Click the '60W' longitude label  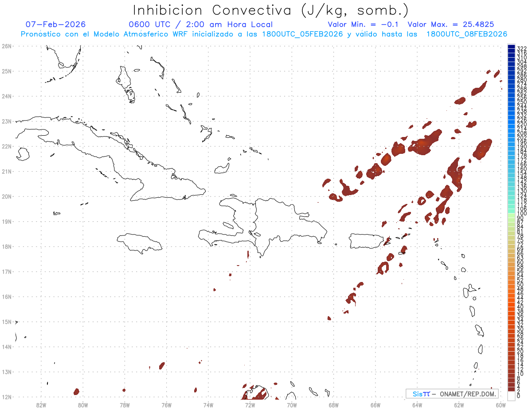click(x=501, y=405)
